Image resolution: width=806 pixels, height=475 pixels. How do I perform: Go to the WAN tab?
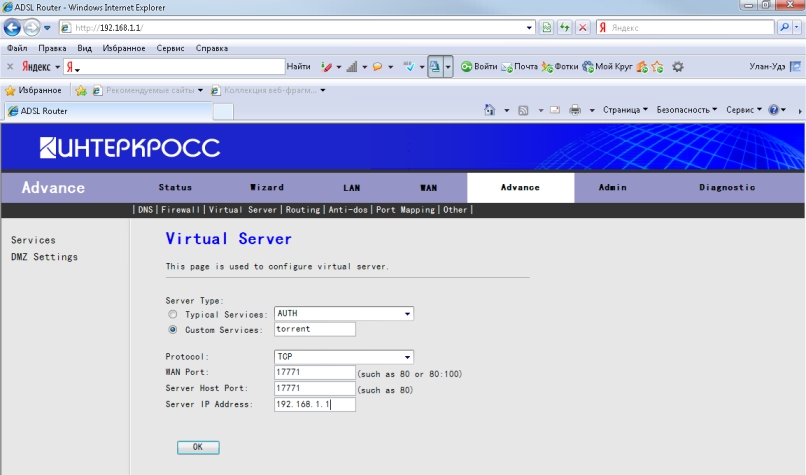tap(429, 188)
